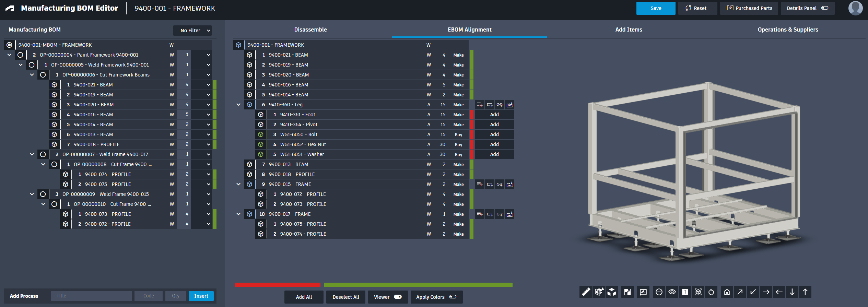Open the markup annotation tool in viewer
This screenshot has height=307, width=868.
pyautogui.click(x=643, y=292)
